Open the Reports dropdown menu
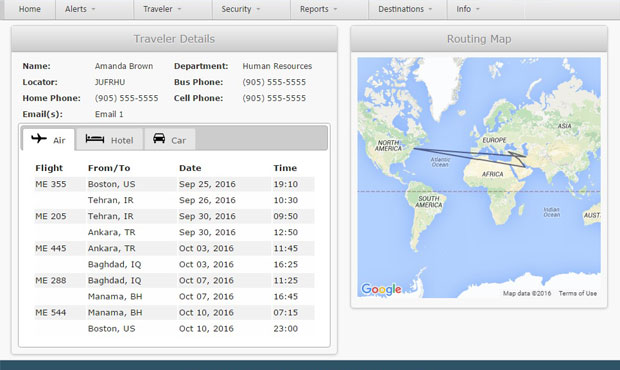 (x=318, y=9)
